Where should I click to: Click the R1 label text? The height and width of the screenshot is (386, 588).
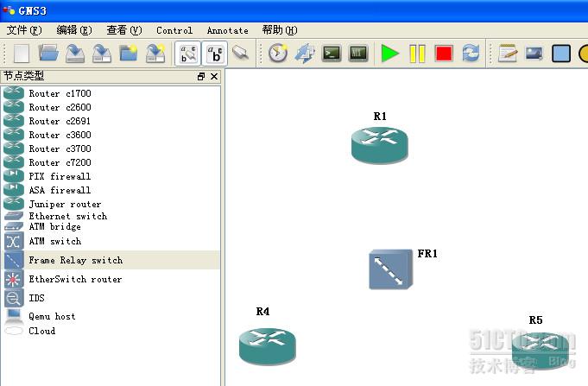pyautogui.click(x=380, y=117)
